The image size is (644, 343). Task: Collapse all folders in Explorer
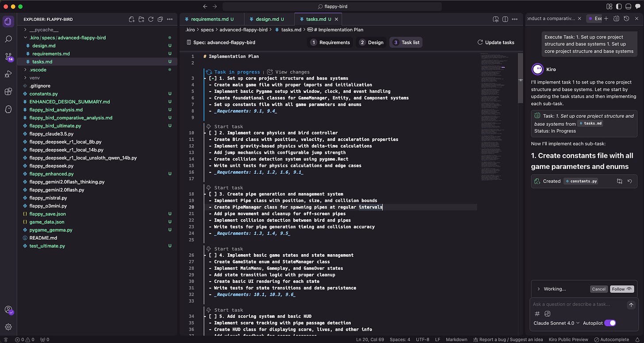coord(160,19)
